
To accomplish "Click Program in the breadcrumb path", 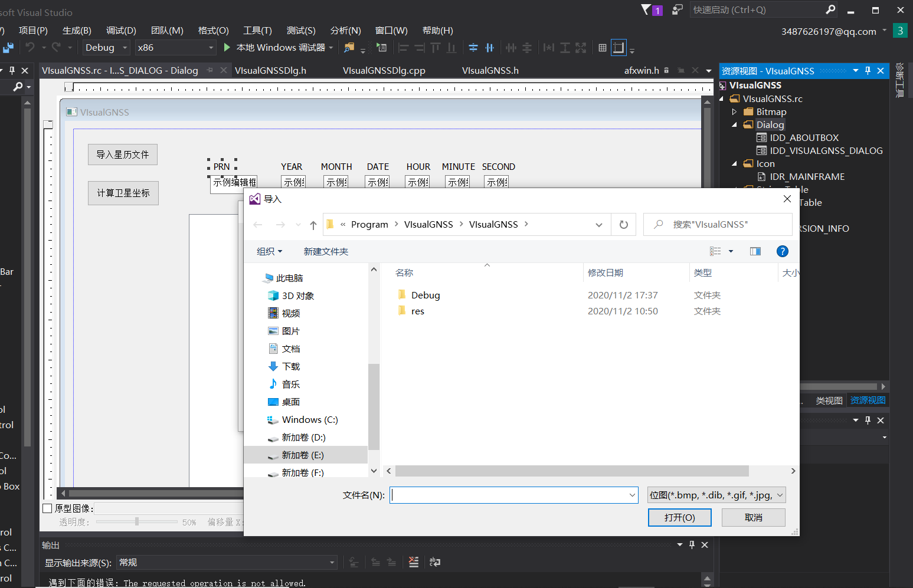I will click(369, 225).
